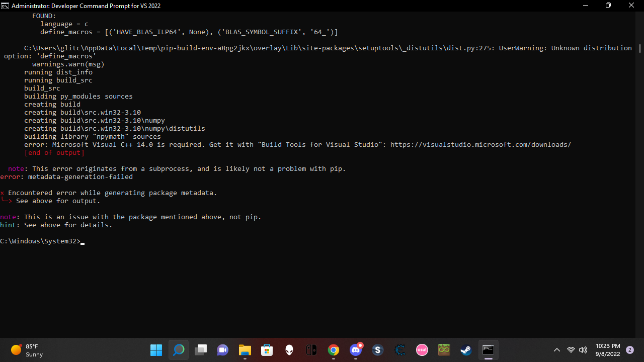
Task: Click the 'error: metadata-generation-failed' line
Action: pos(66,177)
